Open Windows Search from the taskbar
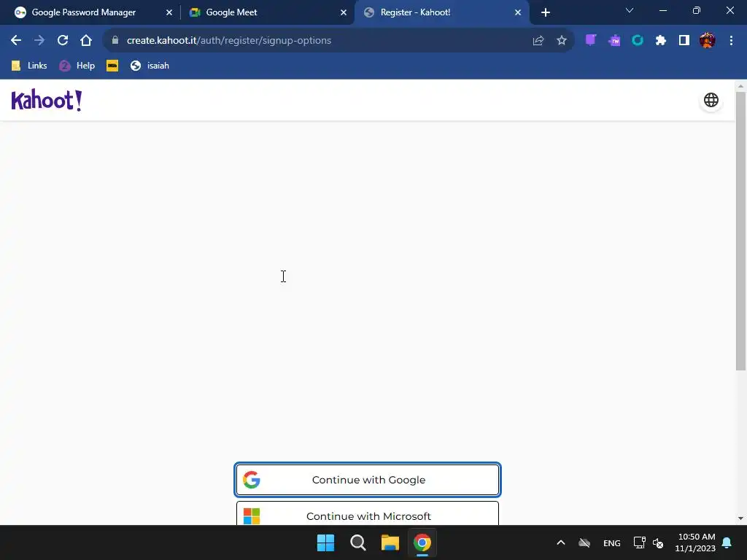The image size is (747, 560). tap(357, 542)
